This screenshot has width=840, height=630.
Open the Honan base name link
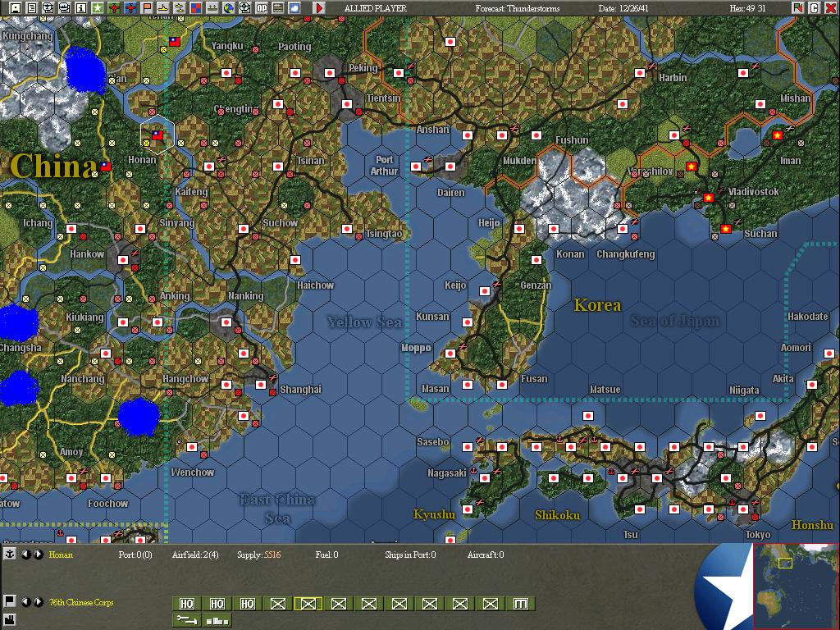pos(61,555)
